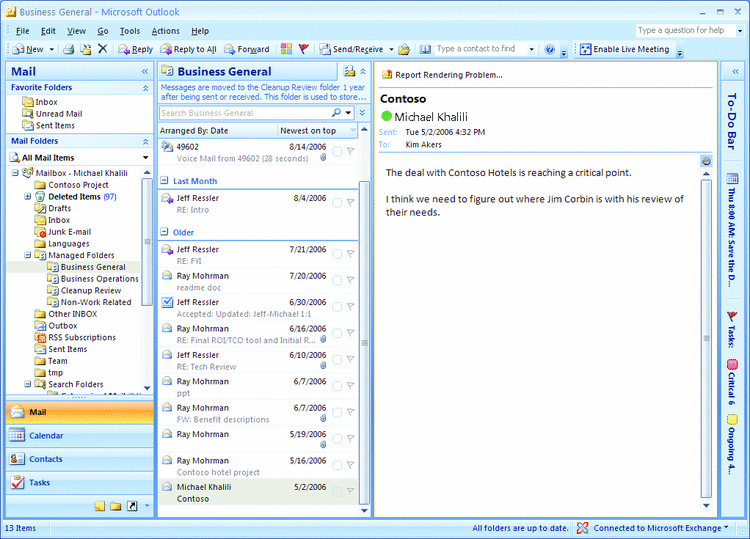
Task: Toggle category box on 49602 voice mail
Action: [337, 151]
